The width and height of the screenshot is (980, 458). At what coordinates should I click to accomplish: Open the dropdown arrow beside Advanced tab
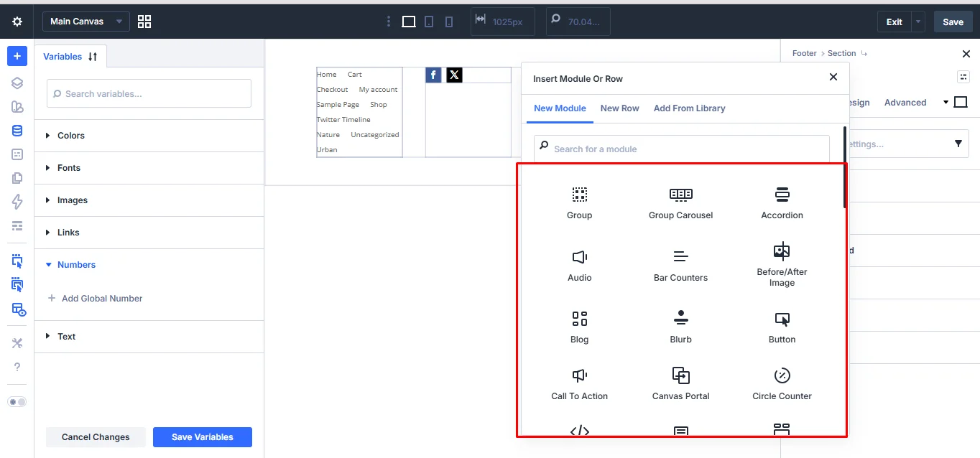946,103
